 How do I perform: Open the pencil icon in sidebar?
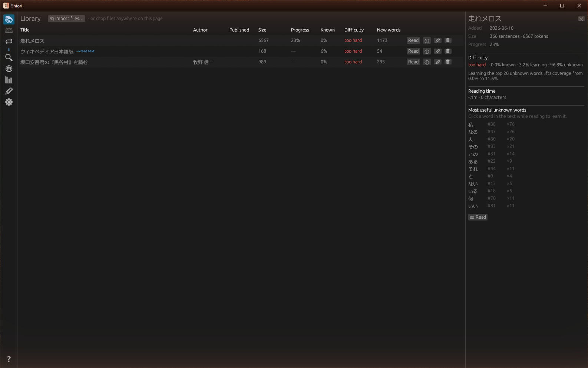(9, 91)
